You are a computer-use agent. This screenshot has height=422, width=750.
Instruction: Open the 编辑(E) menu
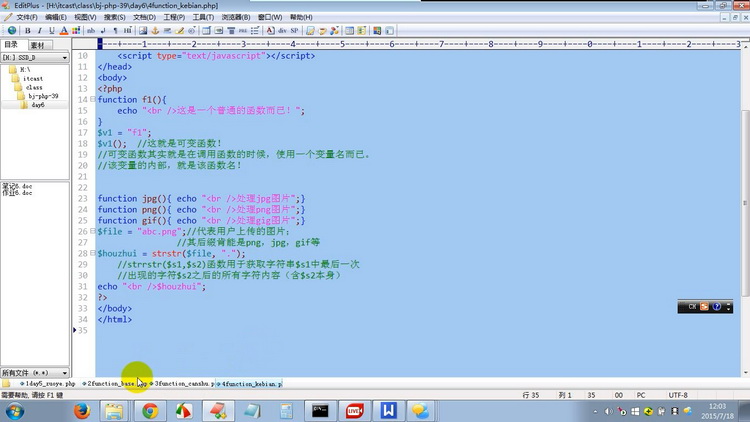tap(56, 17)
